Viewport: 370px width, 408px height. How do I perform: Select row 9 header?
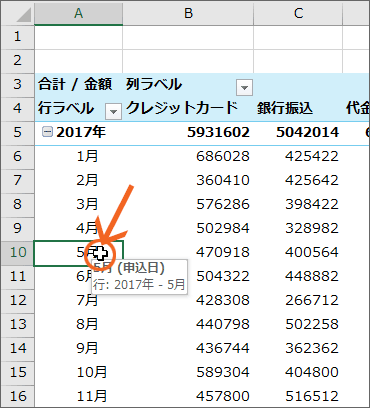pos(17,228)
